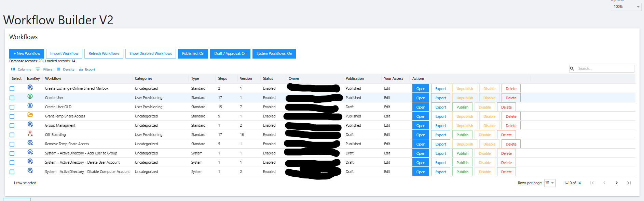Tick the Group Managment row checkbox
Viewport: 644px width, 201px height.
[12, 126]
